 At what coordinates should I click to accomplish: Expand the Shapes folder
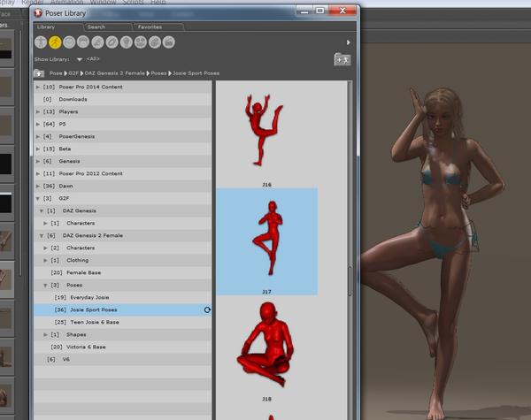[x=46, y=335]
